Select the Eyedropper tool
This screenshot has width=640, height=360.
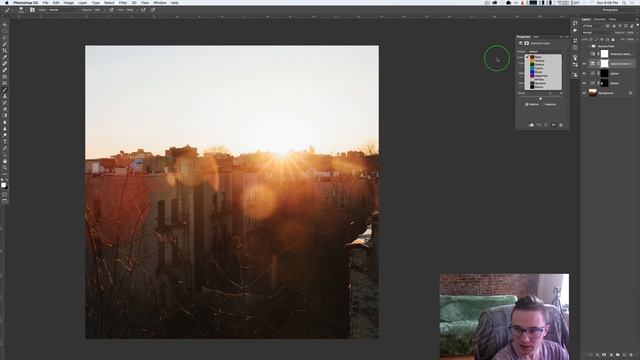[4, 57]
